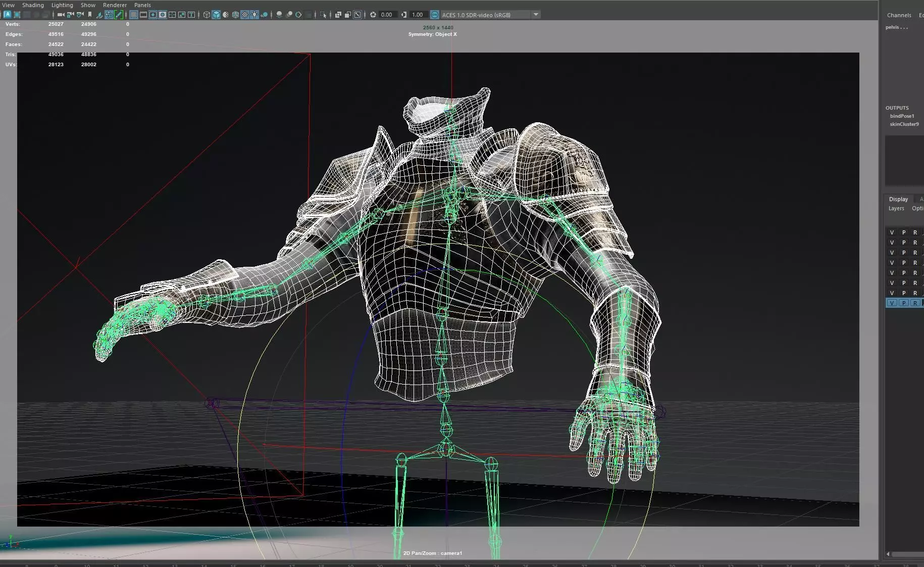The height and width of the screenshot is (567, 924).
Task: Select the skinCluster9 output node
Action: tap(904, 124)
